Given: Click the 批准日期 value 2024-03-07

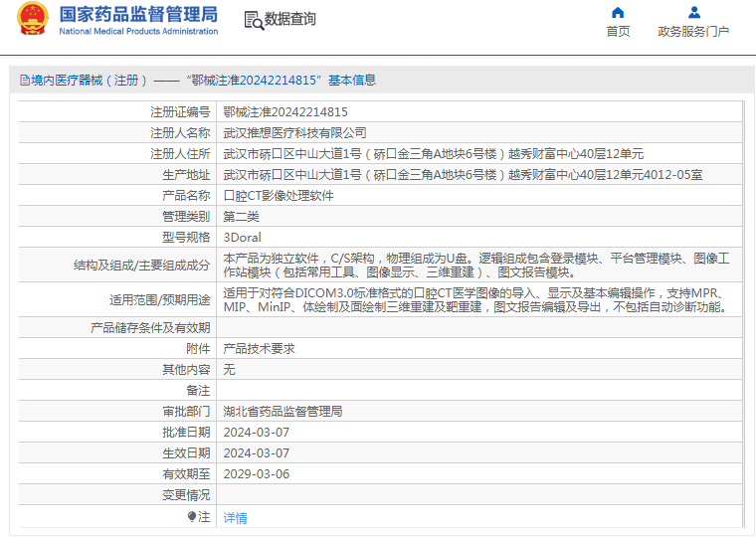Looking at the screenshot, I should (x=257, y=433).
